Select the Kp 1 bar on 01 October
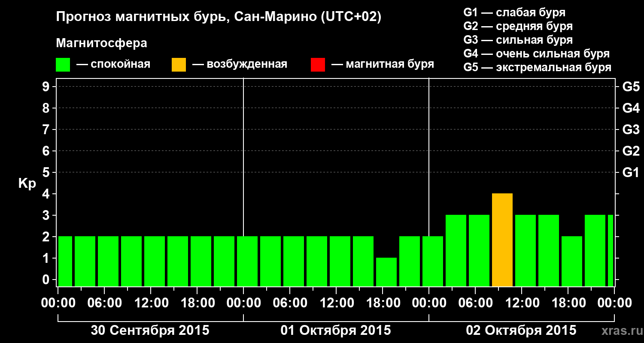This screenshot has width=644, height=343. pyautogui.click(x=386, y=272)
